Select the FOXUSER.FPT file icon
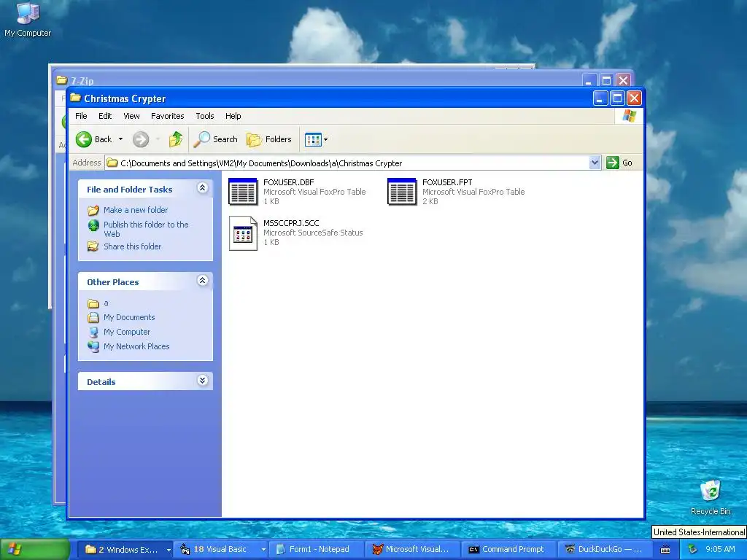This screenshot has width=747, height=560. click(x=402, y=192)
